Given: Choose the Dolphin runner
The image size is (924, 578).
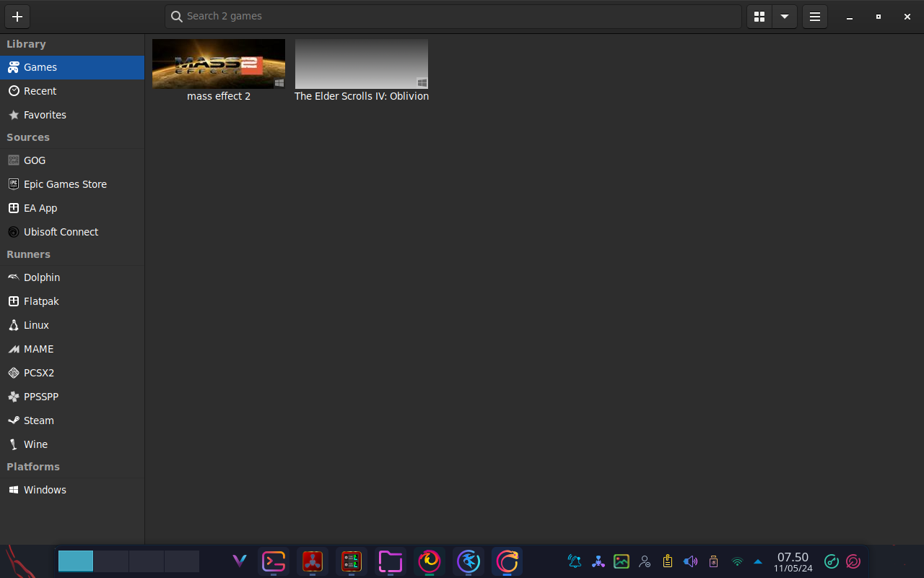Looking at the screenshot, I should point(72,277).
